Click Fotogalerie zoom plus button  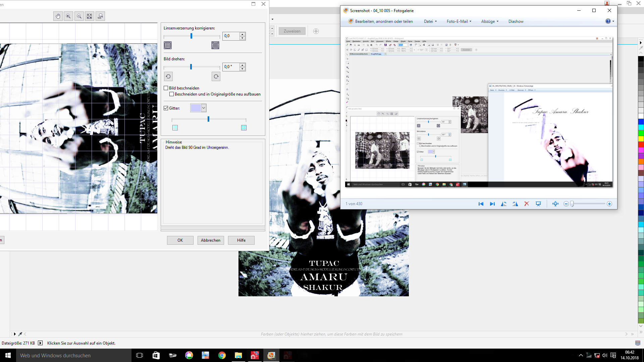[609, 204]
